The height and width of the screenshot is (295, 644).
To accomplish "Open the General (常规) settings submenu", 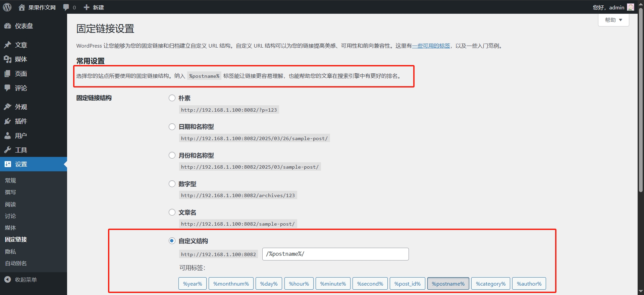I will (x=10, y=180).
